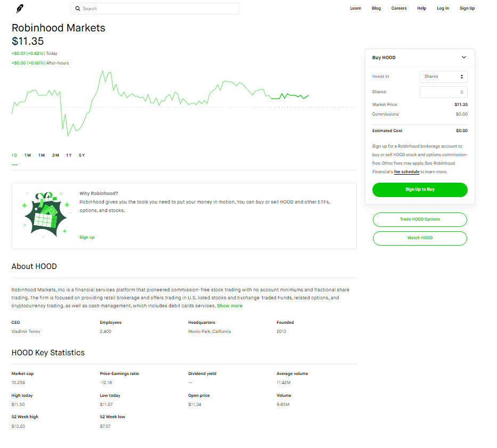Click the Robinhood Markets title

pyautogui.click(x=58, y=28)
